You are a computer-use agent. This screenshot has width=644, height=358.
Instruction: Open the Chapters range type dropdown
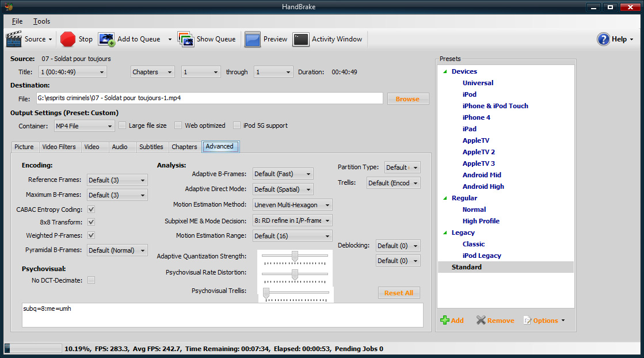coord(153,73)
